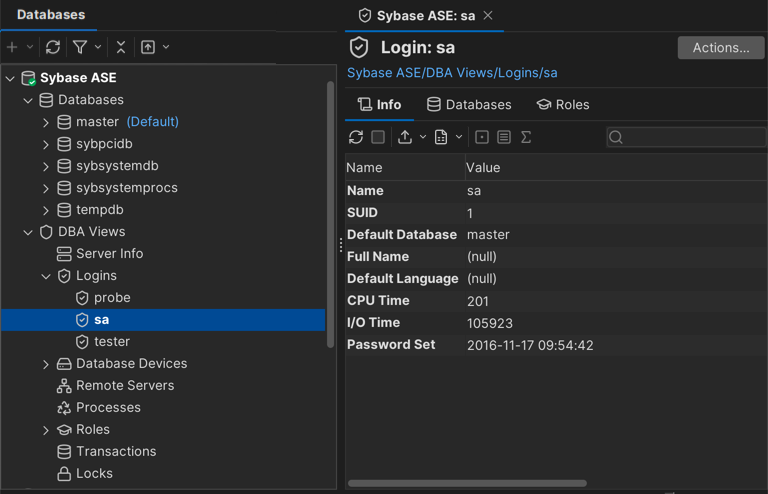Refresh the login info grid
768x494 pixels.
coord(356,137)
